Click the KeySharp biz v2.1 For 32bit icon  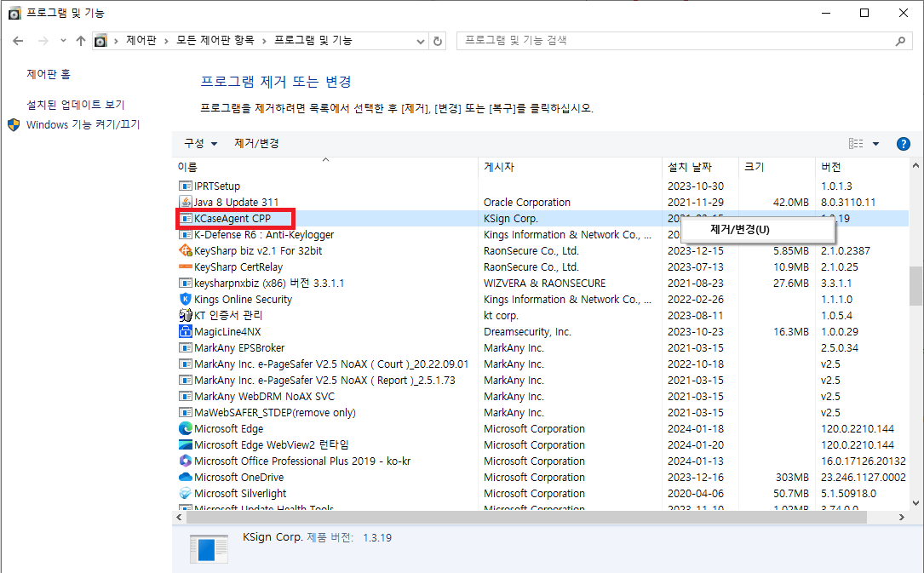(186, 251)
